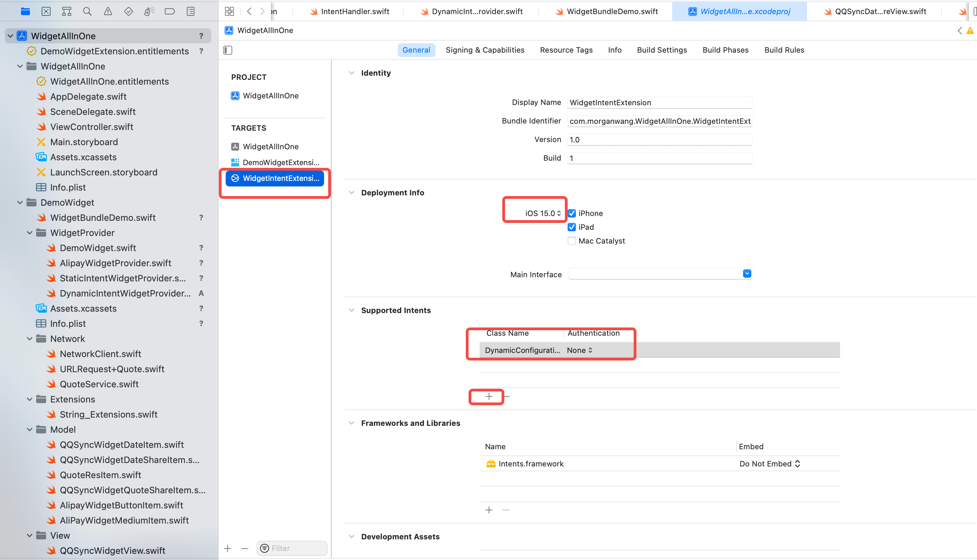Viewport: 977px width, 560px height.
Task: Collapse the Network folder
Action: 30,339
